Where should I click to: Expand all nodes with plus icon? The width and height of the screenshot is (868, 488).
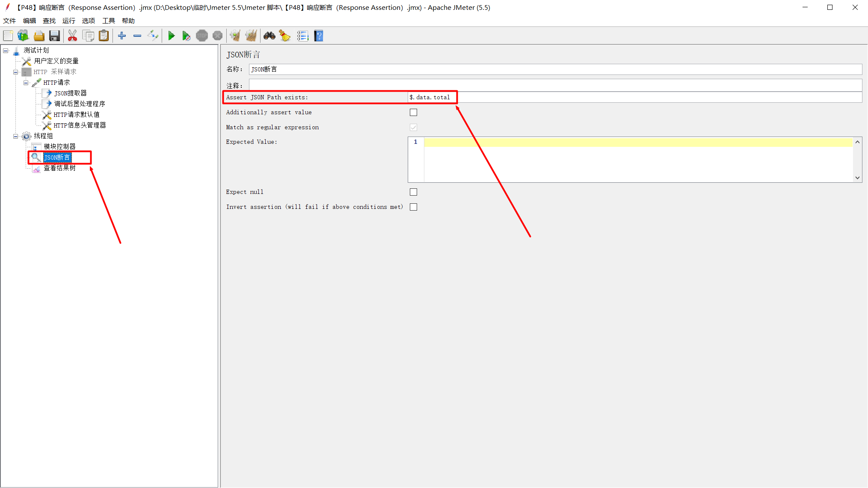pos(122,36)
